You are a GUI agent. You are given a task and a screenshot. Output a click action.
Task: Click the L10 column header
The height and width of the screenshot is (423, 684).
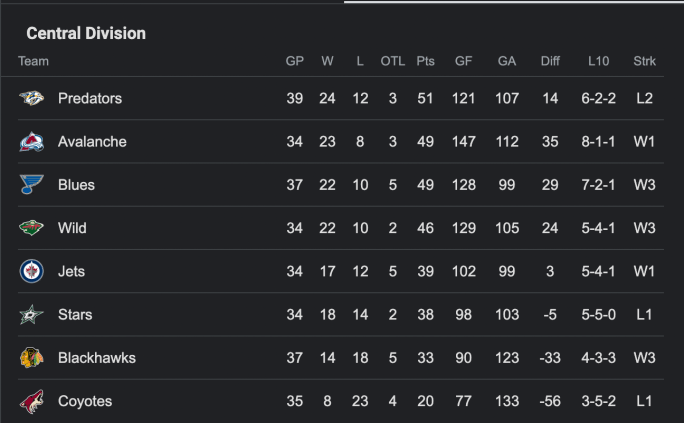click(598, 61)
